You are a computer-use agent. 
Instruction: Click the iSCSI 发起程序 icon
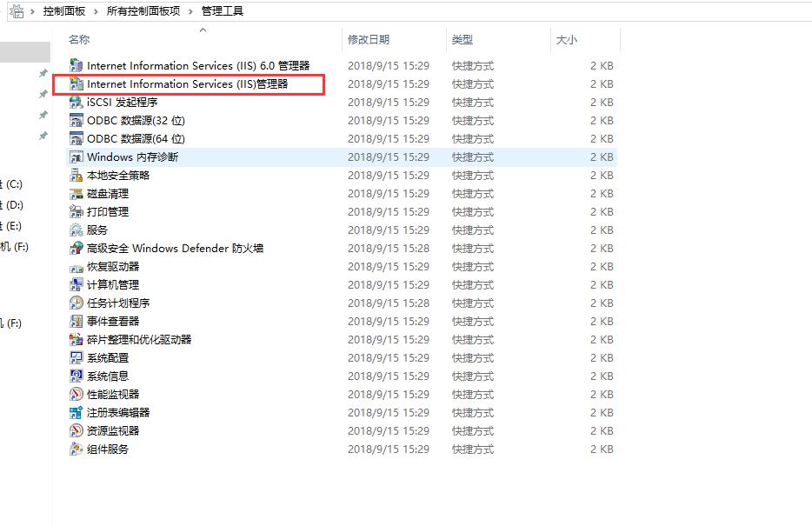click(77, 102)
